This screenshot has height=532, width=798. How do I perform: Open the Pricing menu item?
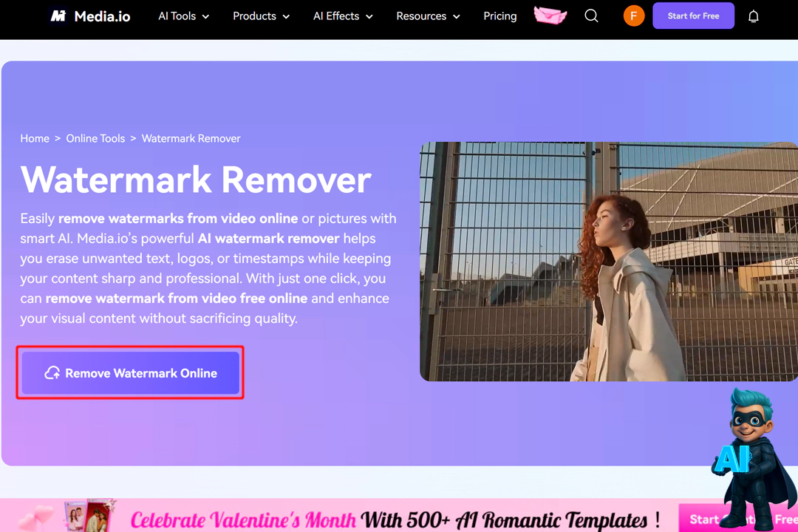coord(499,16)
